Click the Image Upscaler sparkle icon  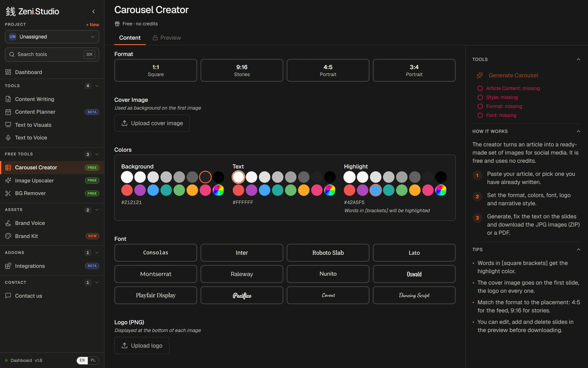pyautogui.click(x=8, y=180)
